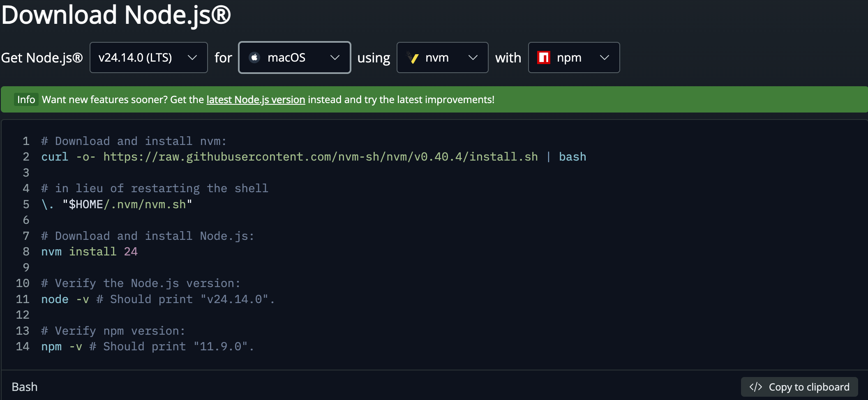Open the npm package manager chevron
The image size is (868, 400).
pos(604,57)
